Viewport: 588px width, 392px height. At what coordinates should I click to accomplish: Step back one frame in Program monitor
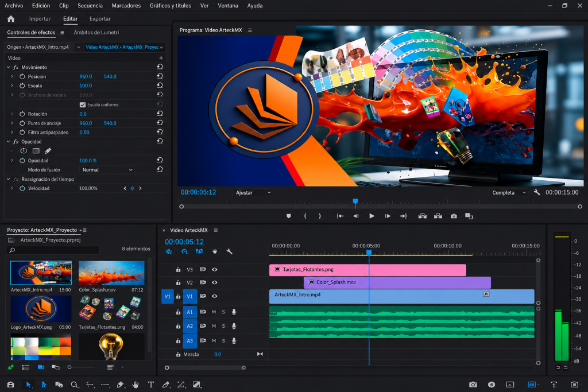356,216
